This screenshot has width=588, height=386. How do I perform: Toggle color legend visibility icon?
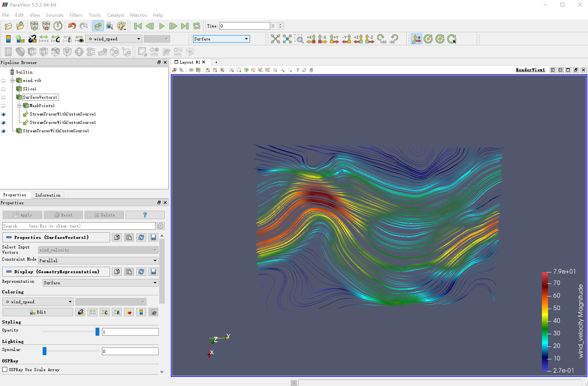[x=8, y=39]
